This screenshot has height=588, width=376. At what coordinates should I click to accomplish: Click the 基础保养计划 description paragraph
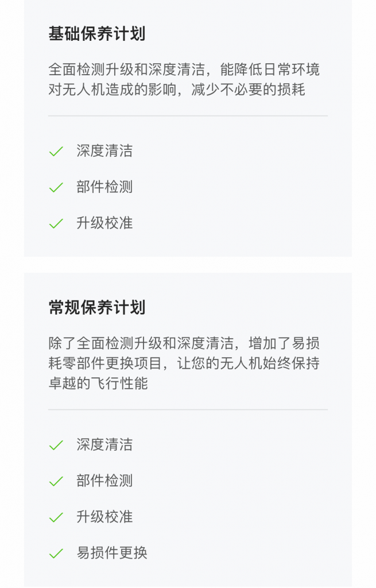coord(184,79)
